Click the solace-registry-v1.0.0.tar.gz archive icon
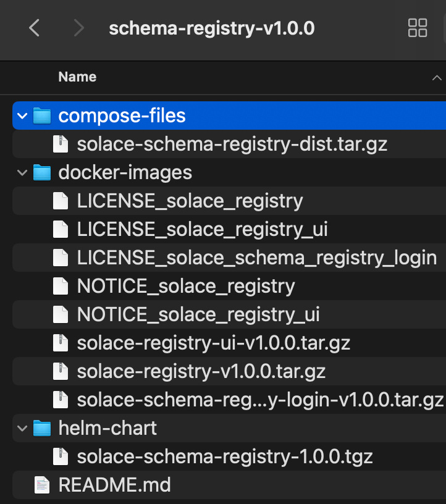The width and height of the screenshot is (446, 504). [60, 371]
